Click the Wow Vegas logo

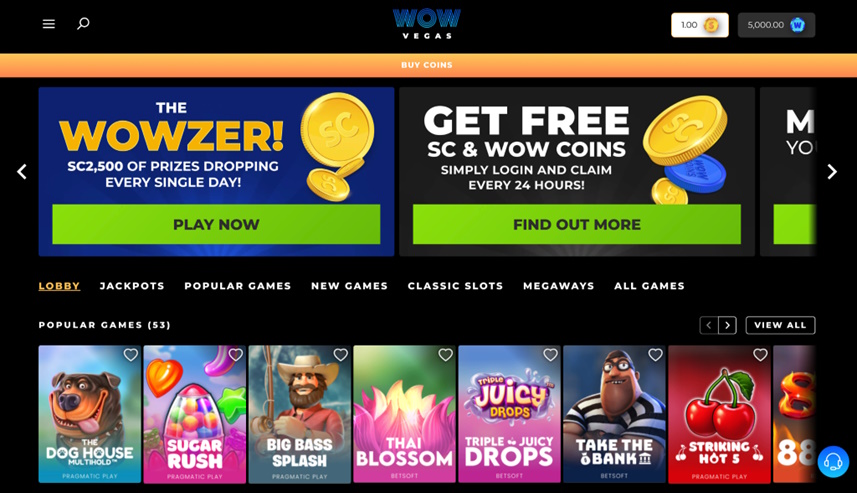pos(427,24)
